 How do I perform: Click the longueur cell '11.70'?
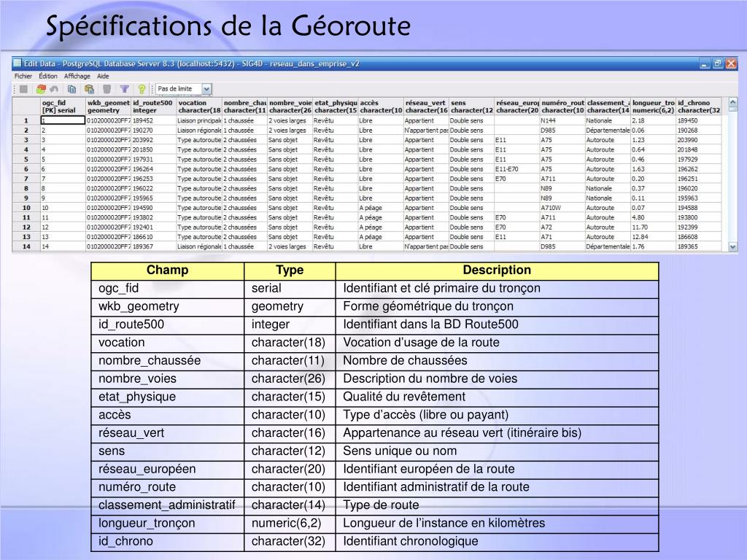tap(653, 227)
